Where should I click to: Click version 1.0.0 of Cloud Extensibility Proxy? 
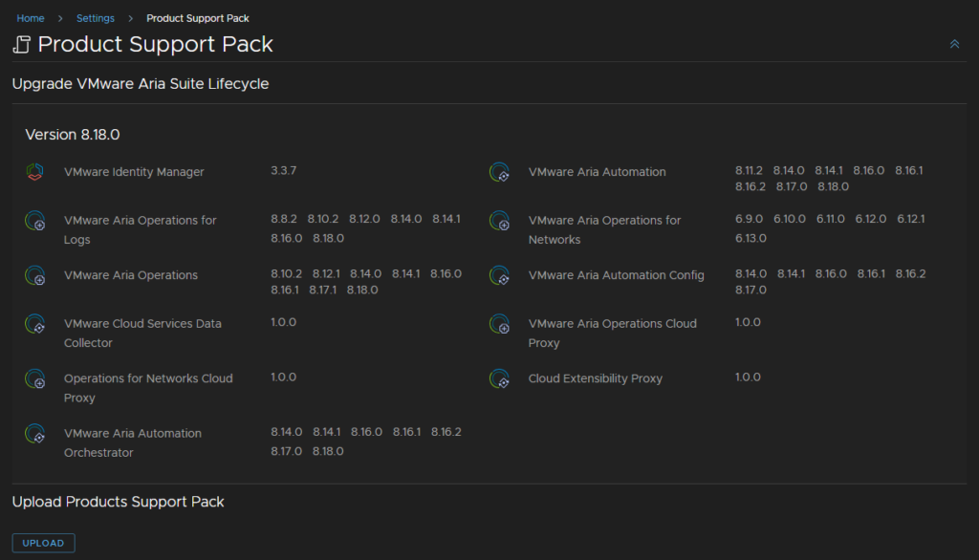point(748,377)
